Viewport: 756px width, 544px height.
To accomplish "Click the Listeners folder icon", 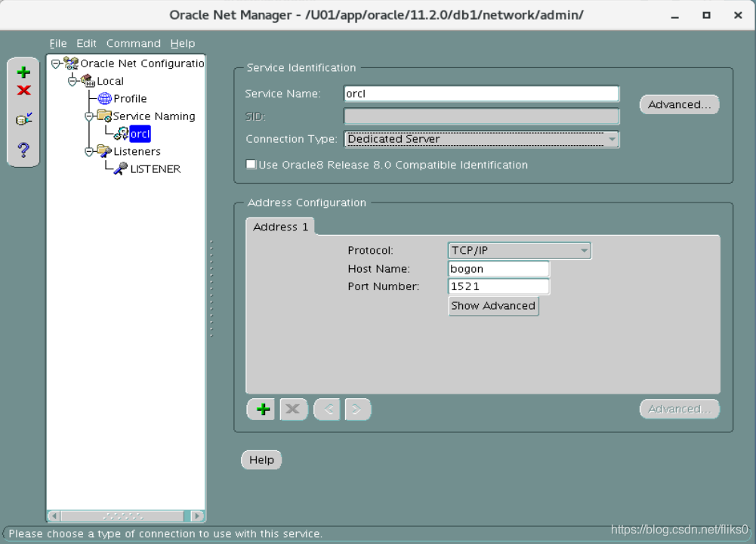I will tap(104, 151).
